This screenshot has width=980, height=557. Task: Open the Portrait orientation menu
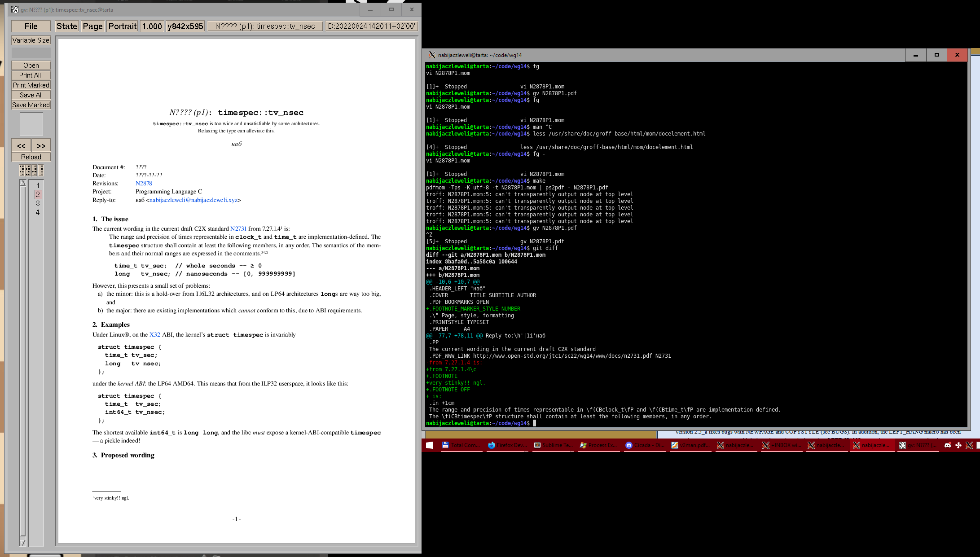[122, 26]
